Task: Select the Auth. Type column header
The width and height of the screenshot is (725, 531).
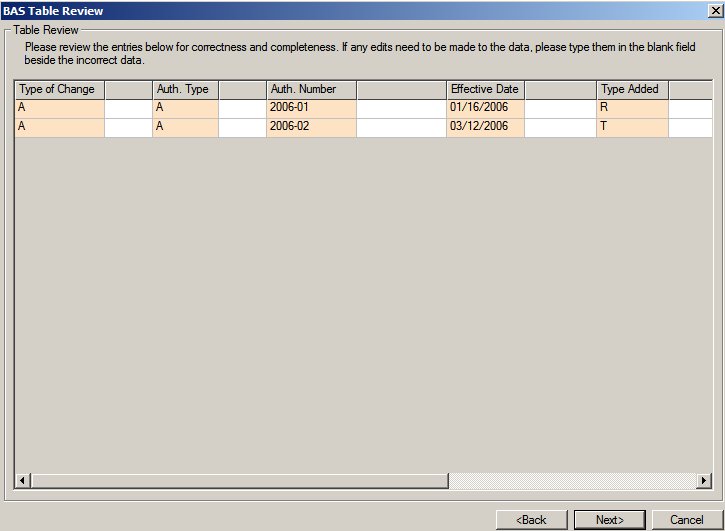Action: [x=185, y=90]
